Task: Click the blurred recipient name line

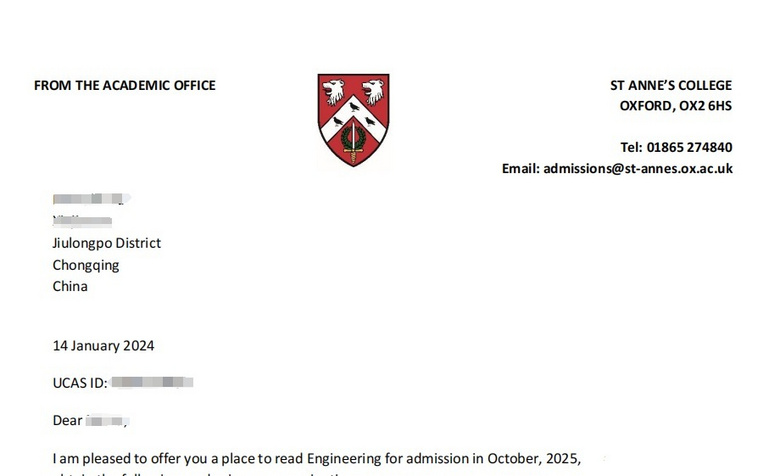Action: 91,198
